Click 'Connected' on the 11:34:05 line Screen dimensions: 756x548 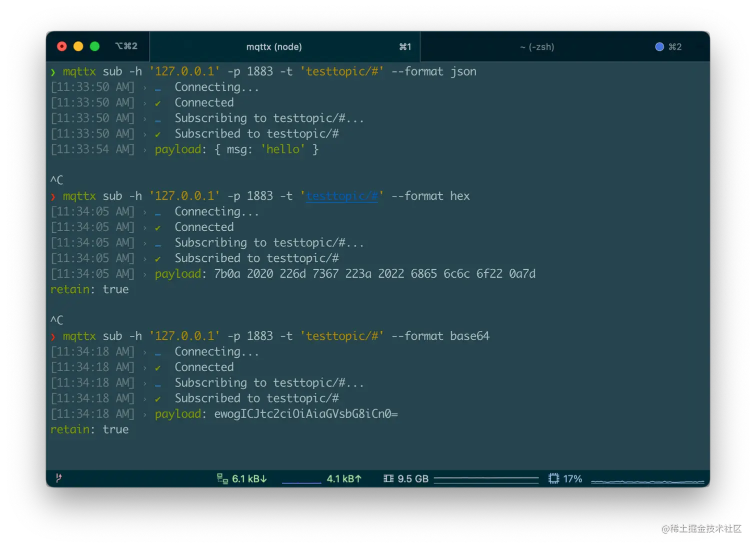[204, 227]
